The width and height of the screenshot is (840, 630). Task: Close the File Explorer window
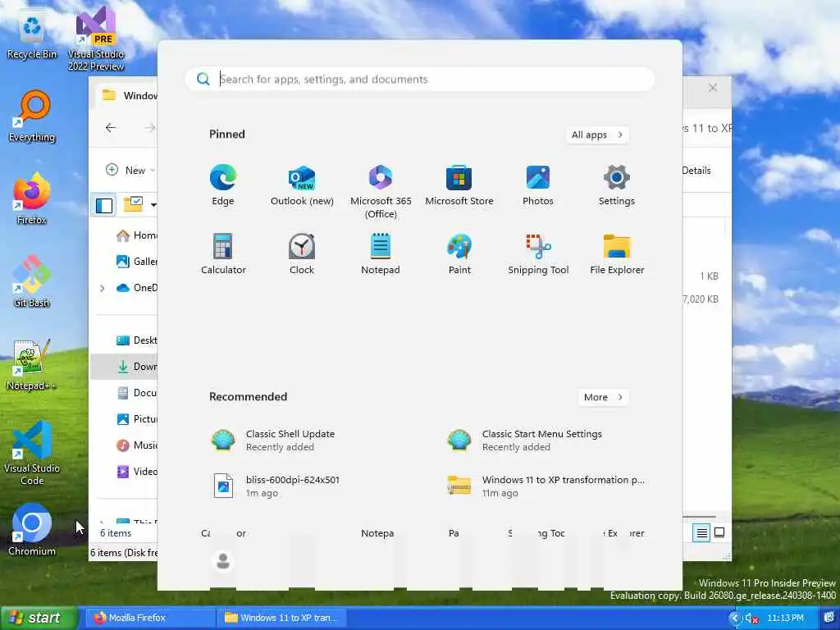(713, 88)
